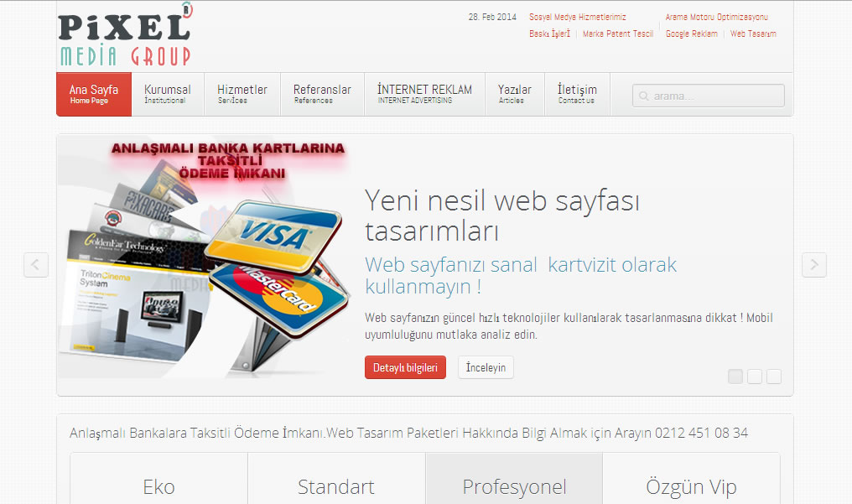852x504 pixels.
Task: Go to next slide arrow
Action: (x=814, y=265)
